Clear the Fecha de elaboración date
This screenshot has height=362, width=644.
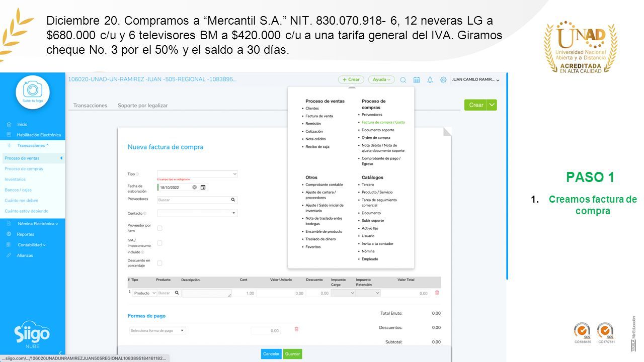pyautogui.click(x=195, y=187)
